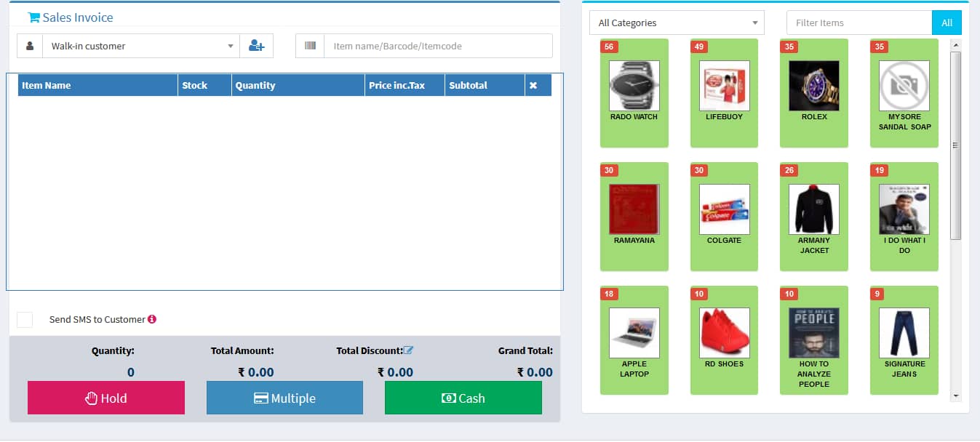Choose the Mysore Sandal Soap tile
The height and width of the screenshot is (442, 980).
tap(904, 93)
